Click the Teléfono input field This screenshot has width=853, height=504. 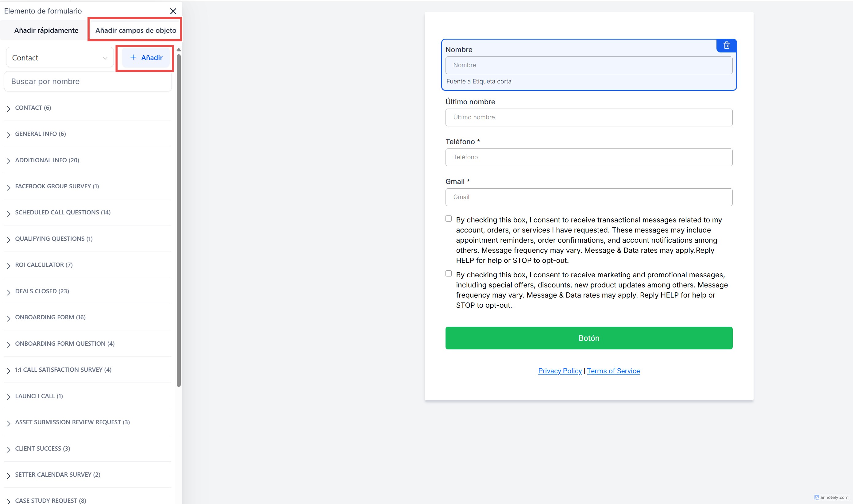(x=589, y=157)
